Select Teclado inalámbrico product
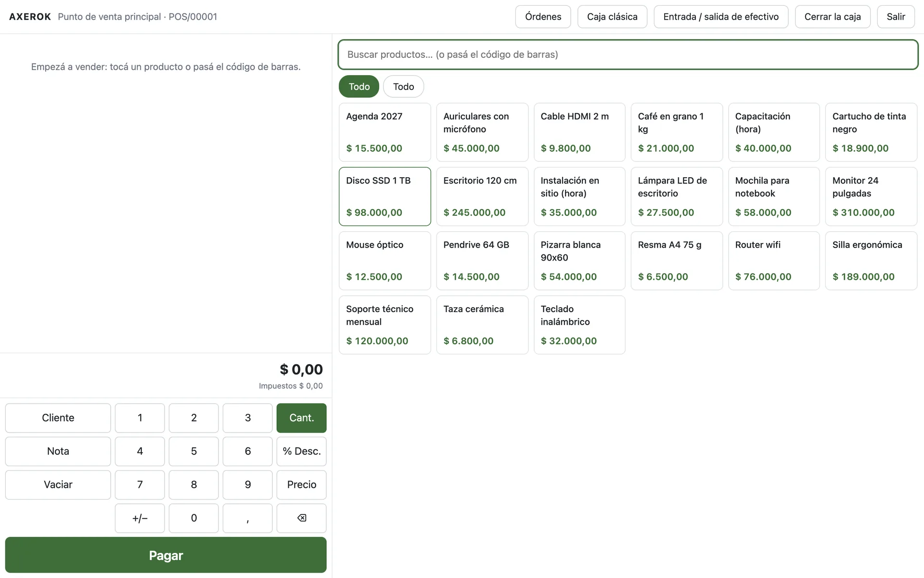Image resolution: width=924 pixels, height=578 pixels. coord(579,325)
